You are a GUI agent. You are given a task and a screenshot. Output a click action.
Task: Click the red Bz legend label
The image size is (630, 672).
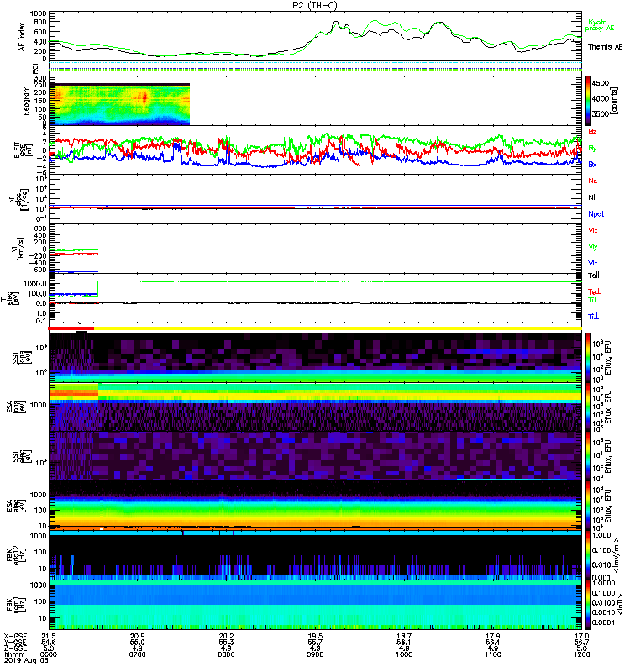592,132
